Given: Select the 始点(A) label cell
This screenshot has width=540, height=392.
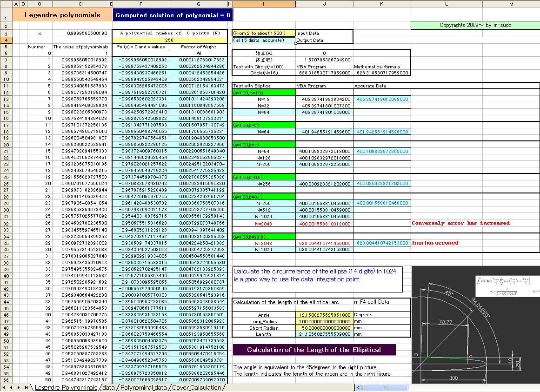Looking at the screenshot, I should click(264, 53).
